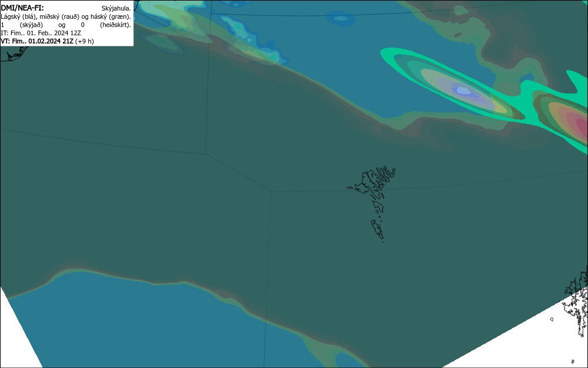Image resolution: width=588 pixels, height=368 pixels.
Task: Click the DMI/NEA-FI title text
Action: click(22, 8)
